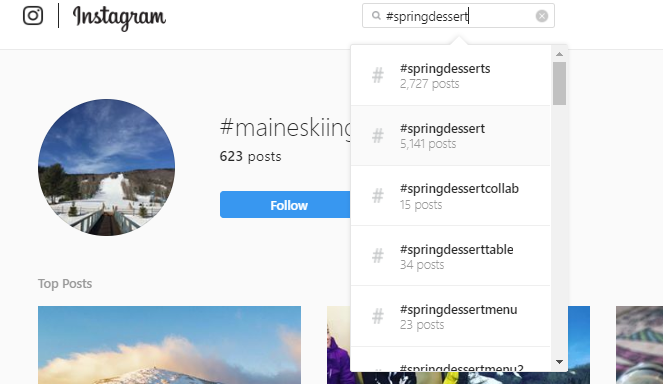Click the suggestions list scrollbar thumb
The image size is (663, 384).
pos(559,83)
